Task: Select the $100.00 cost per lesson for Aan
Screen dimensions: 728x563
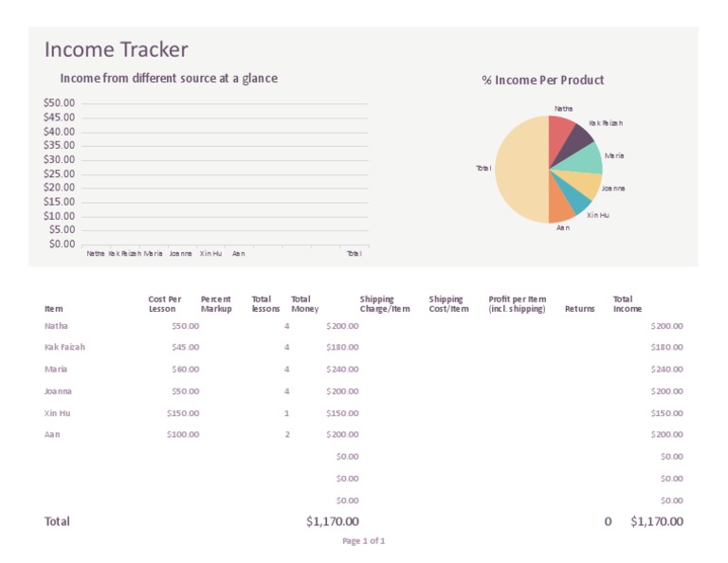Action: 183,434
